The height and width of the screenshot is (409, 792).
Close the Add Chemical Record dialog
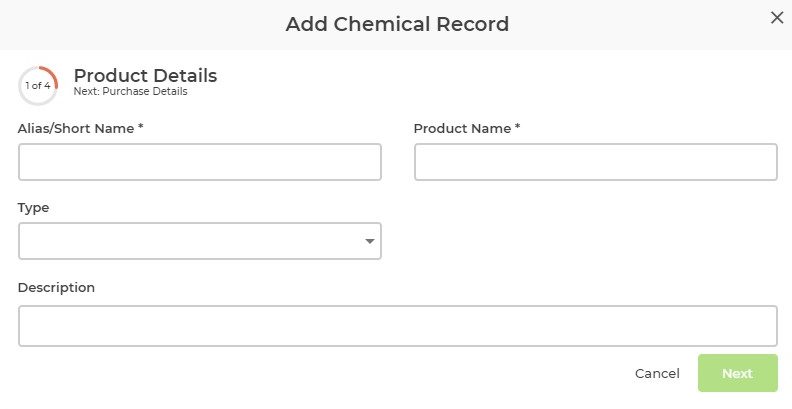pyautogui.click(x=776, y=17)
